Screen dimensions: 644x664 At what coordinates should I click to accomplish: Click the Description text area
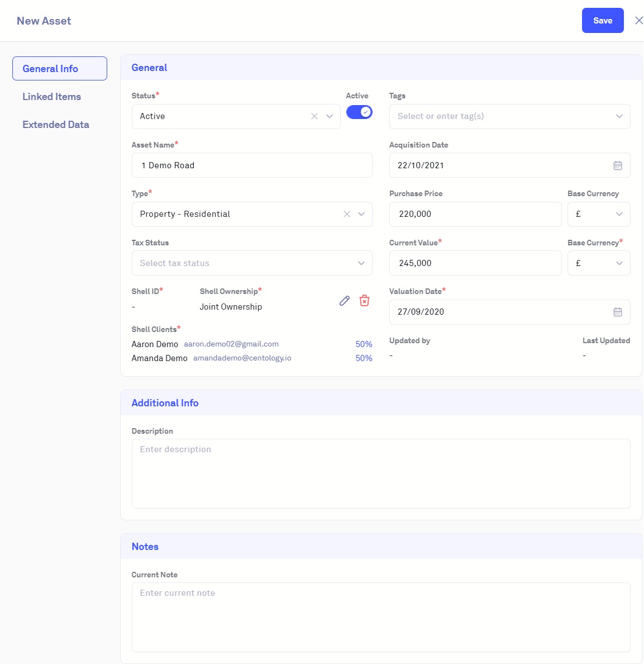[380, 473]
